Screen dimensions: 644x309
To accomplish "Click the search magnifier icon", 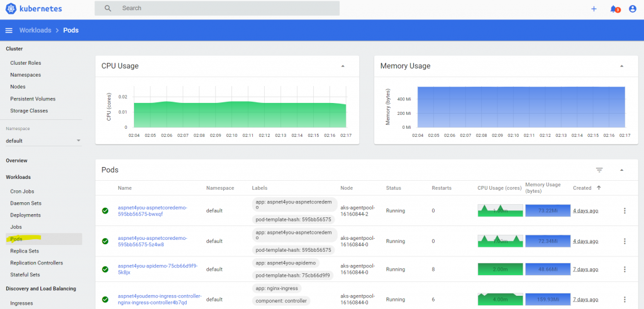I will point(108,8).
